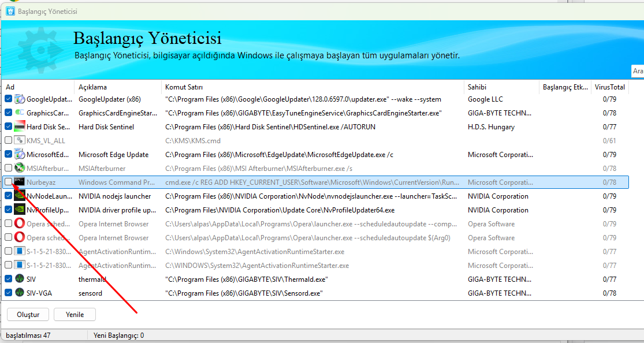Screen dimensions: 644x343
Task: Enable the MSIAfterburner startup checkbox
Action: tap(8, 169)
